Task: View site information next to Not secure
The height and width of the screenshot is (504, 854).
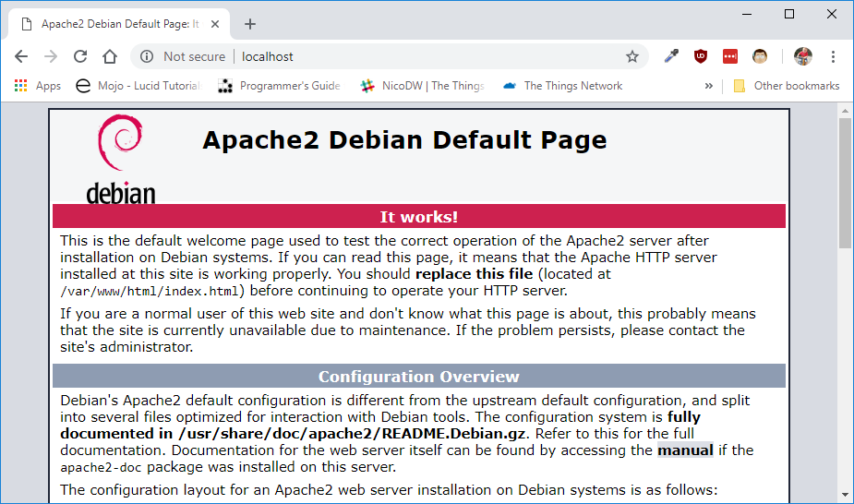Action: point(147,56)
